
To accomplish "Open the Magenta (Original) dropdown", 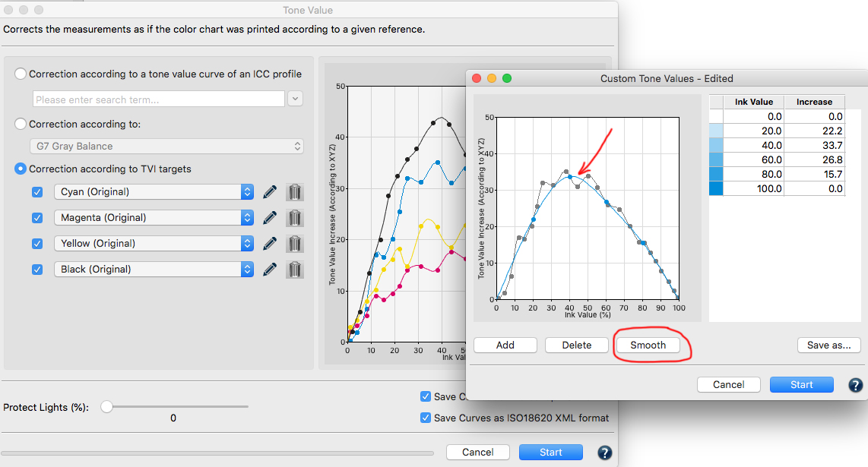I will [154, 217].
